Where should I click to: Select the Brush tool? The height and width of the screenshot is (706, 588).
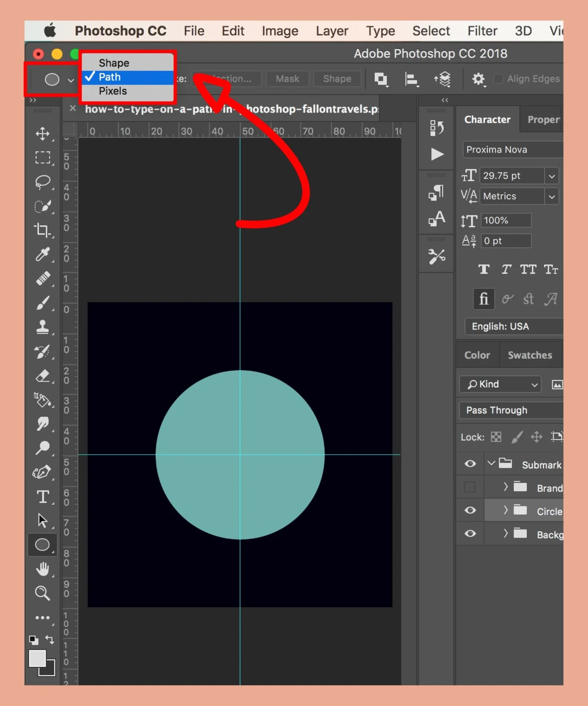click(43, 303)
